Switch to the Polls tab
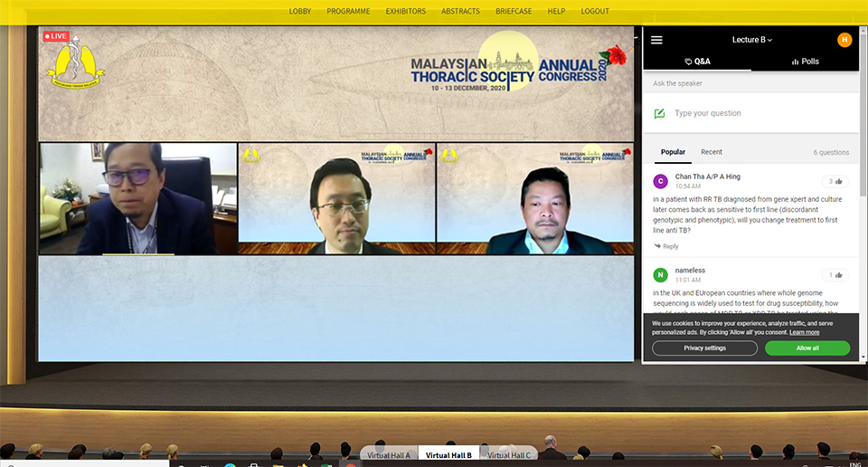 [x=805, y=62]
